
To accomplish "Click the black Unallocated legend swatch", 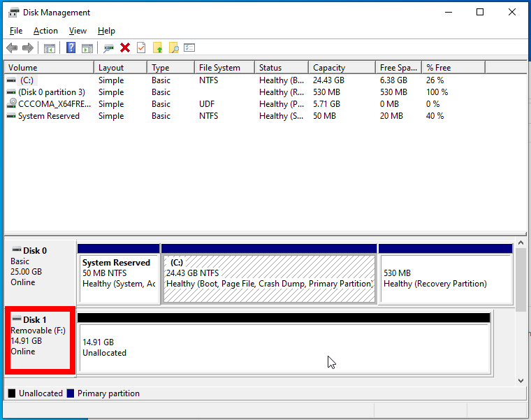I will tap(12, 393).
